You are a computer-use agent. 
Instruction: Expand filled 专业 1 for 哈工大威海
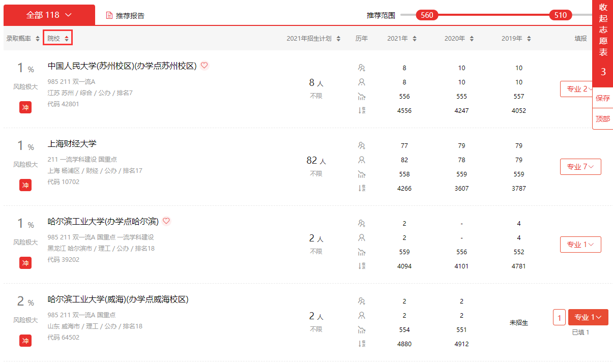click(588, 317)
